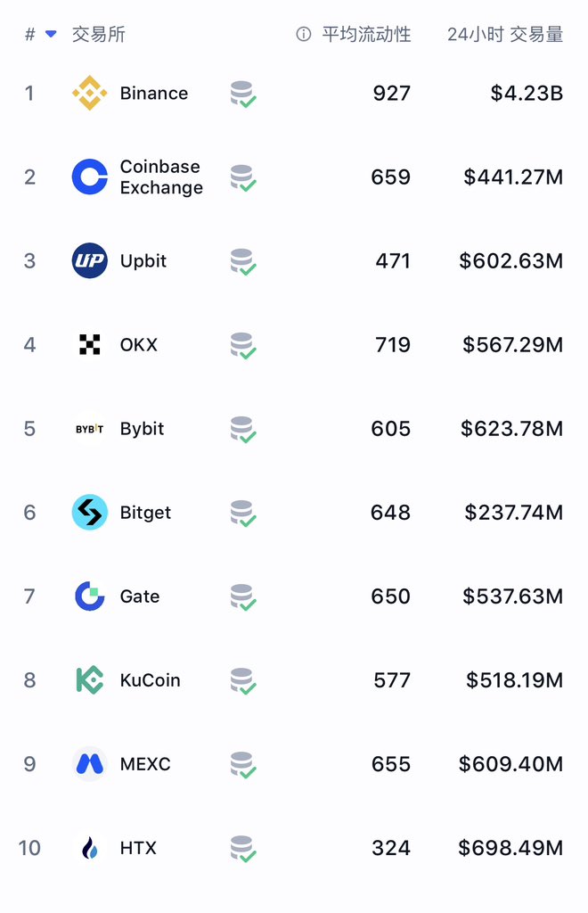
Task: Toggle the rank sort arrow next to #
Action: click(51, 35)
